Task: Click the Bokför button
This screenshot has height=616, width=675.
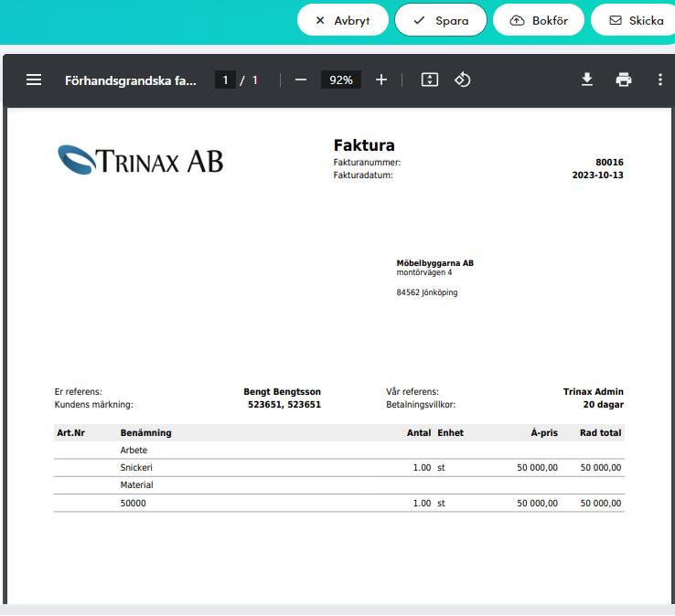Action: click(x=539, y=20)
